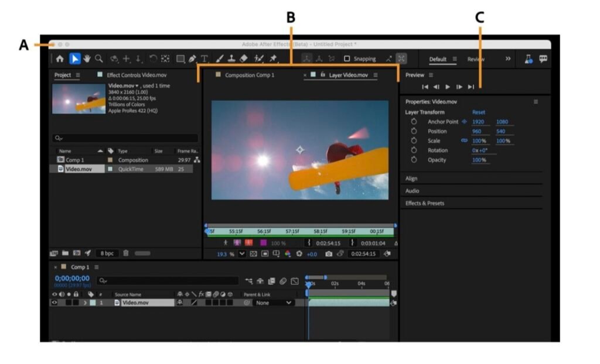Switch to the Composition Comp 1 tab
Image resolution: width=600 pixels, height=364 pixels.
[249, 75]
